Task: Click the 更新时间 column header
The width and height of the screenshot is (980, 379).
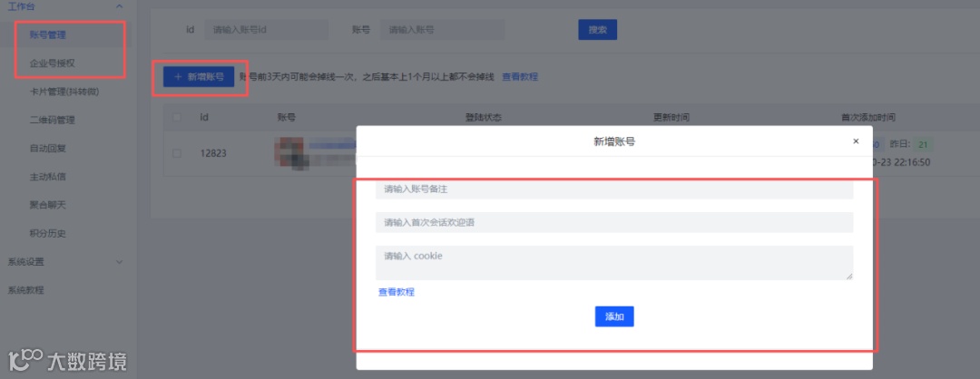Action: (x=671, y=117)
